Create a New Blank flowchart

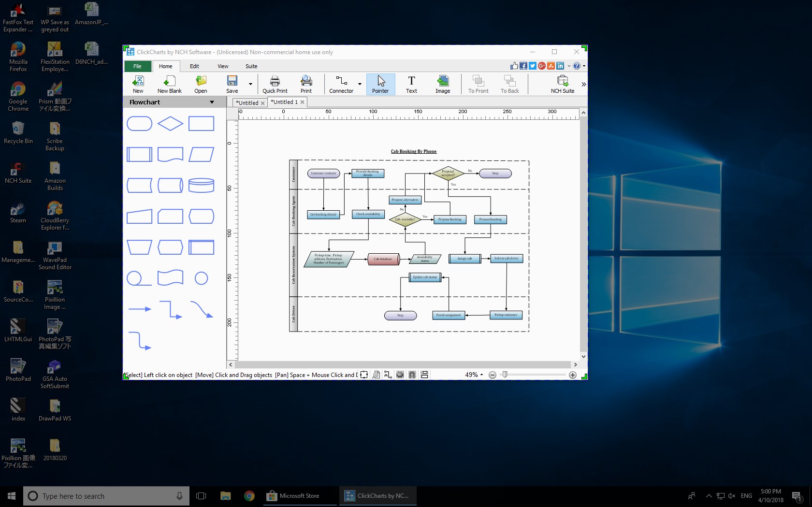169,84
